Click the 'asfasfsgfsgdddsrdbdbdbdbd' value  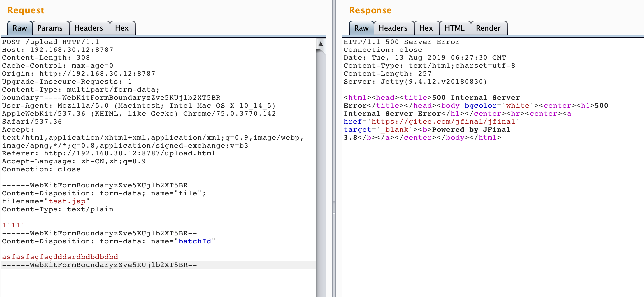click(x=60, y=257)
